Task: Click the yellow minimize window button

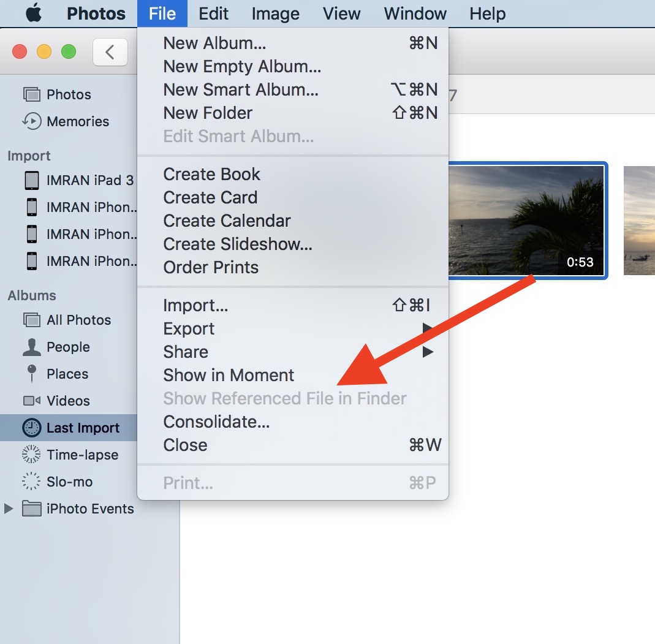Action: pos(44,51)
